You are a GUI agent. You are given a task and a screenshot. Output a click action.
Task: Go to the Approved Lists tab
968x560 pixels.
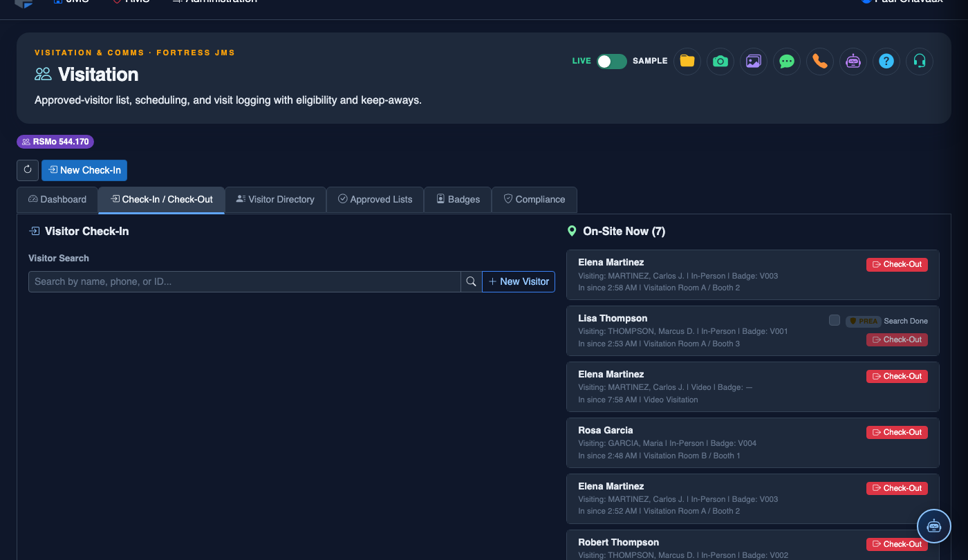[375, 199]
